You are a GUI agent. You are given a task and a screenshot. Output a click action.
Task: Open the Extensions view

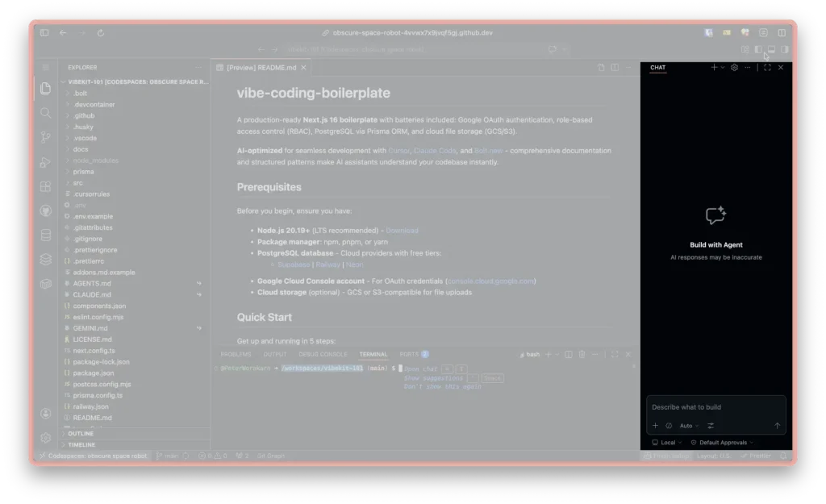tap(46, 186)
